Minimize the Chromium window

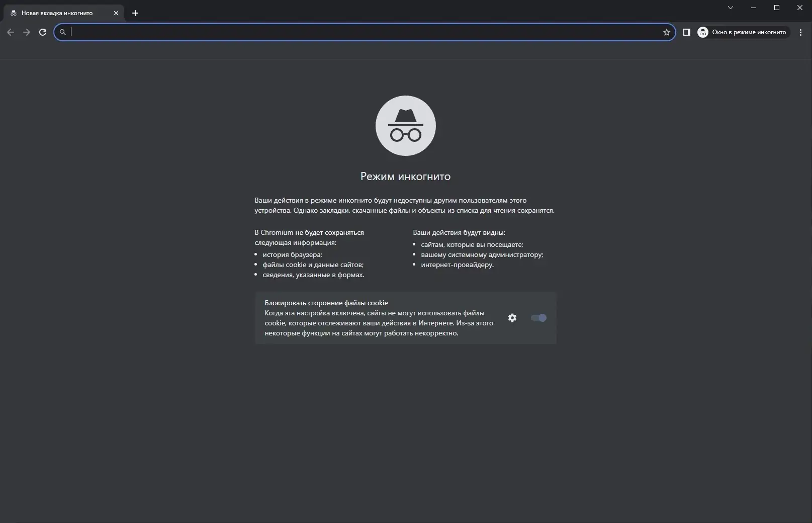[x=754, y=8]
